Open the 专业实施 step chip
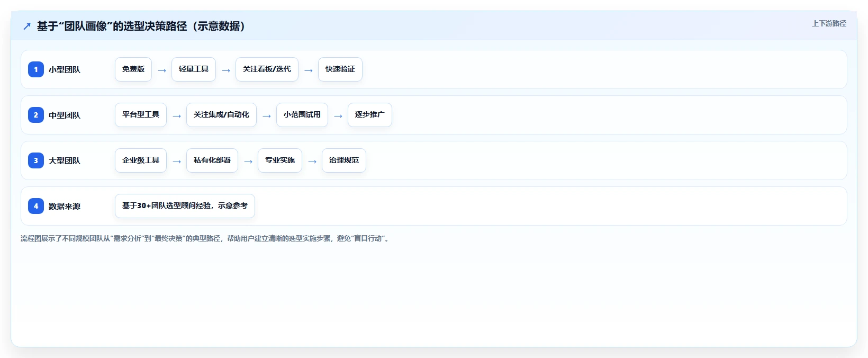 click(280, 160)
